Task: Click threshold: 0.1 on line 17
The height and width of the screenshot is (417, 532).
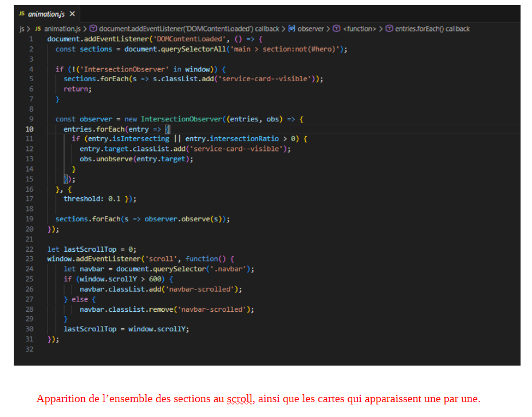Action: click(92, 199)
